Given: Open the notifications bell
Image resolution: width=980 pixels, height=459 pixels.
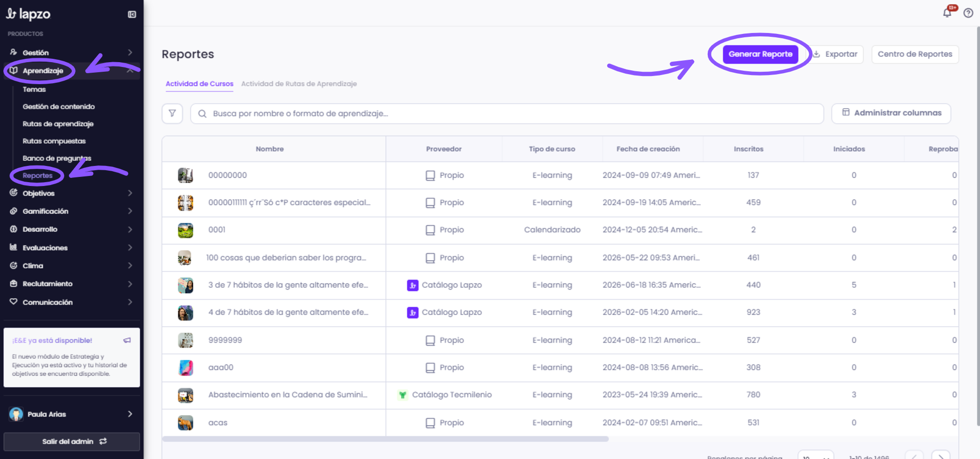Looking at the screenshot, I should point(947,13).
